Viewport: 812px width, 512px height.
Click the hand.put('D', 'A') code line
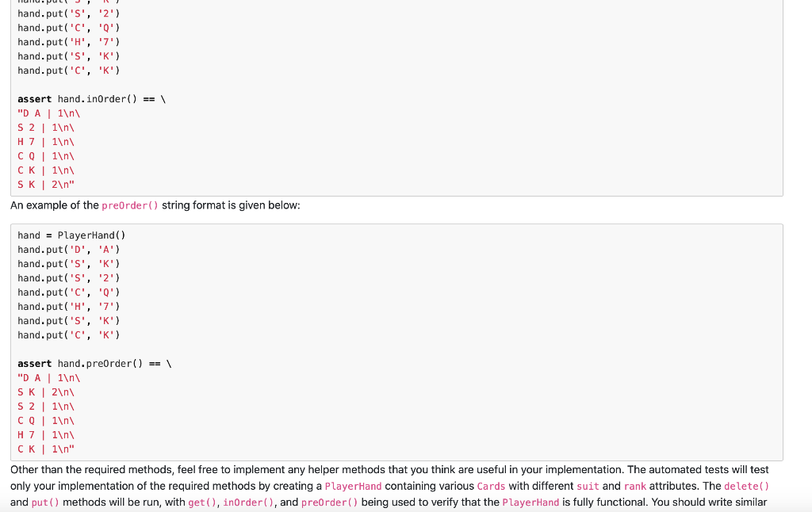pyautogui.click(x=69, y=250)
